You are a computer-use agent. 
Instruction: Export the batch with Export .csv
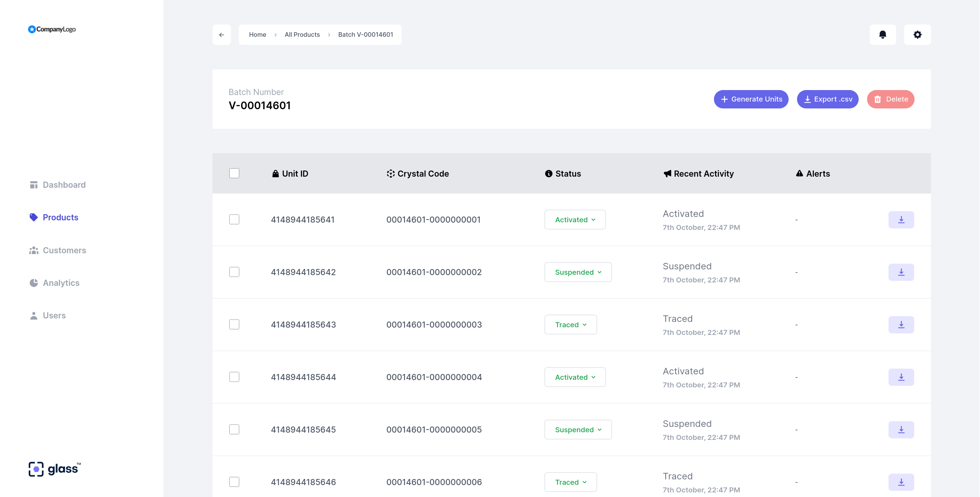[828, 99]
